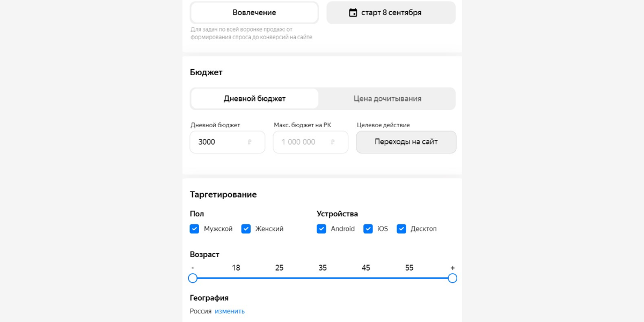Viewport: 644px width, 322px height.
Task: Click ruble icon in Дневной бюджет field
Action: [x=250, y=142]
